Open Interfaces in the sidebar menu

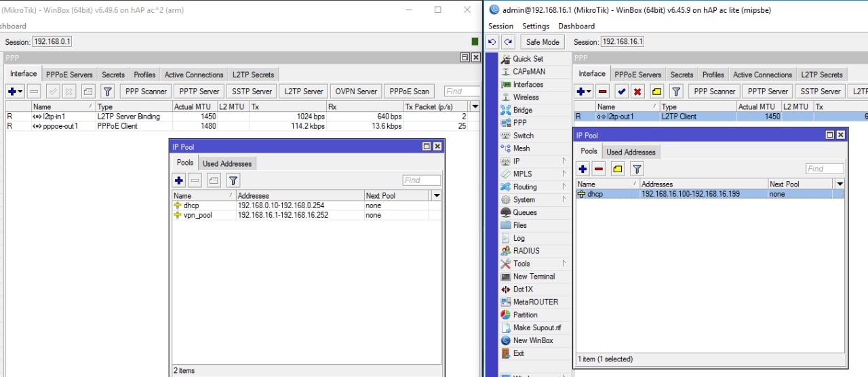528,85
